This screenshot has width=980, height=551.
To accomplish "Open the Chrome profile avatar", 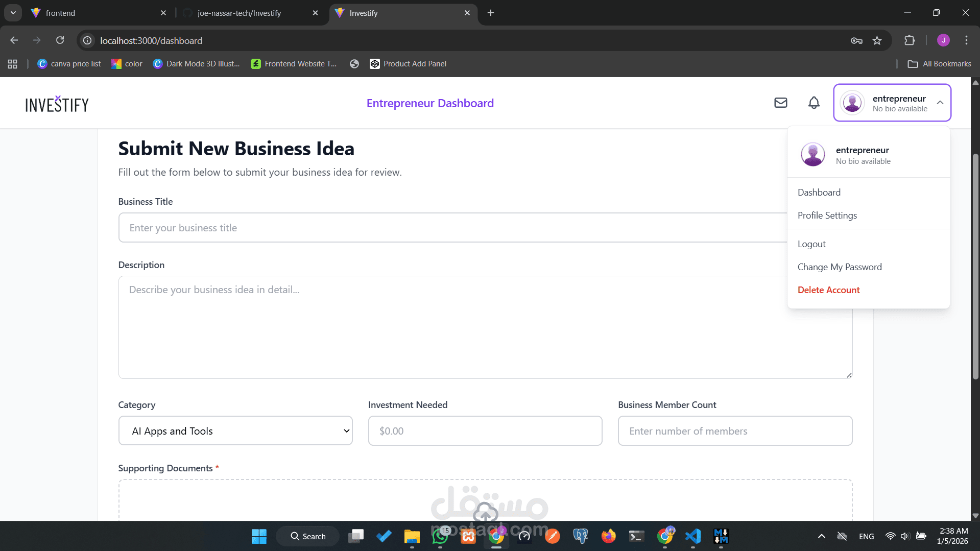I will (943, 40).
